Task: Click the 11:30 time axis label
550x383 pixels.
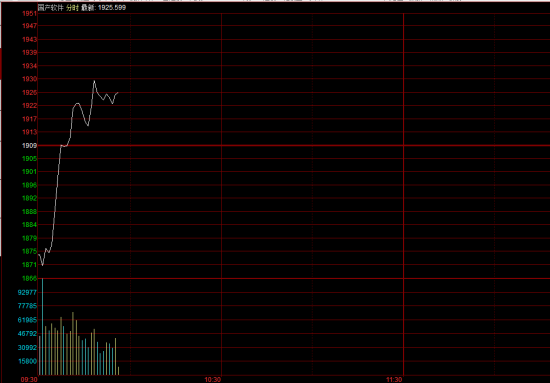Action: tap(394, 379)
